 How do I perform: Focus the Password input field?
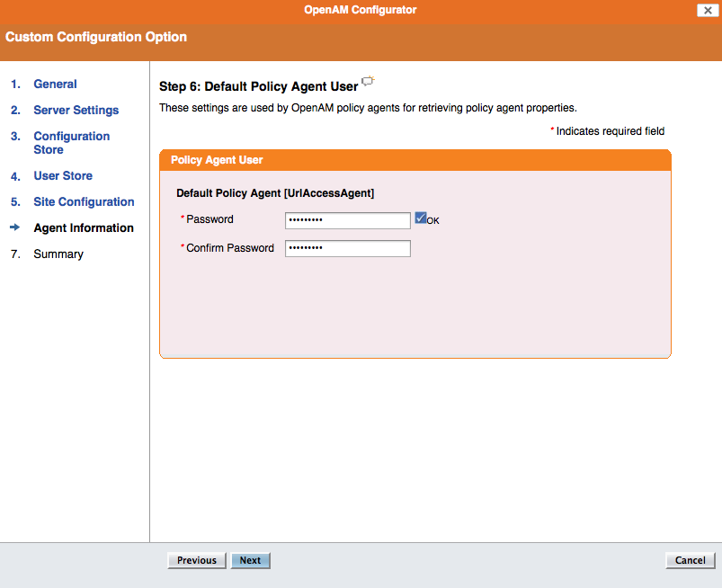348,220
